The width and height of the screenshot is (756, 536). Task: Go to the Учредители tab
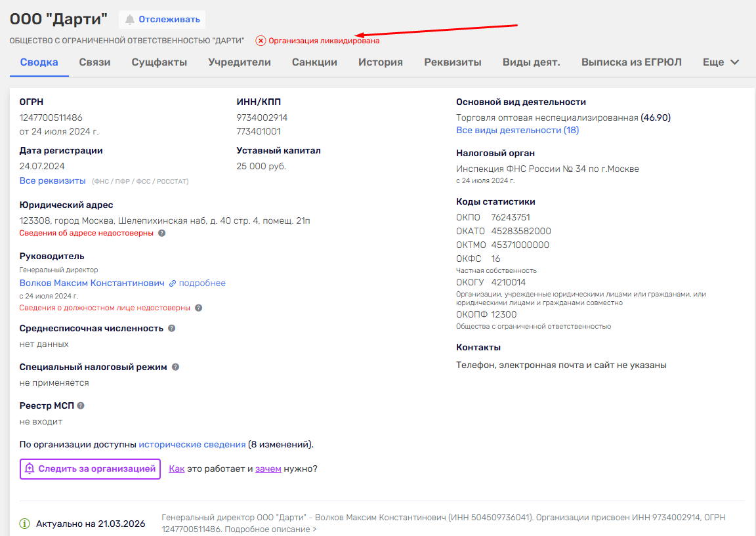240,62
